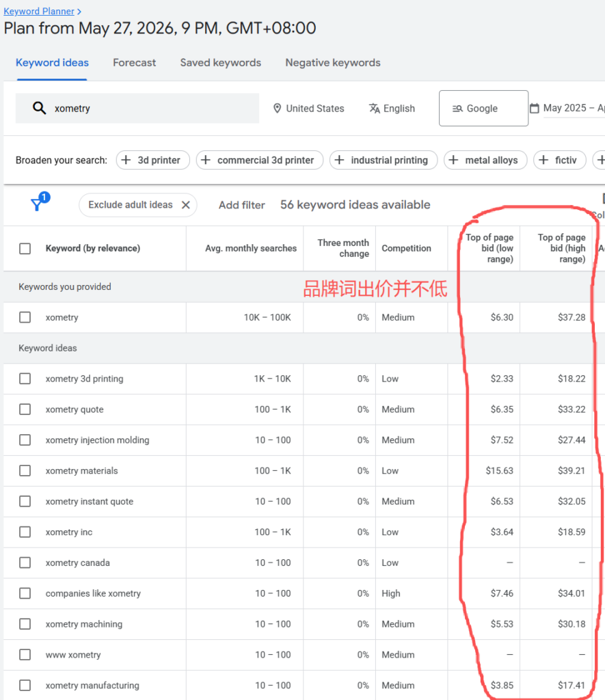Check the xometry manufacturing checkbox
Screen dimensions: 605x700
(25, 685)
